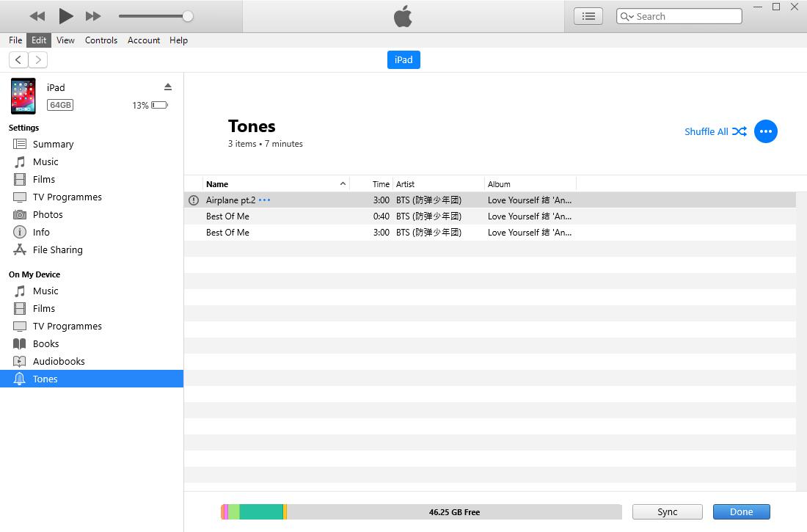Viewport: 807px width, 532px height.
Task: Click the Shuffle All link
Action: (715, 131)
